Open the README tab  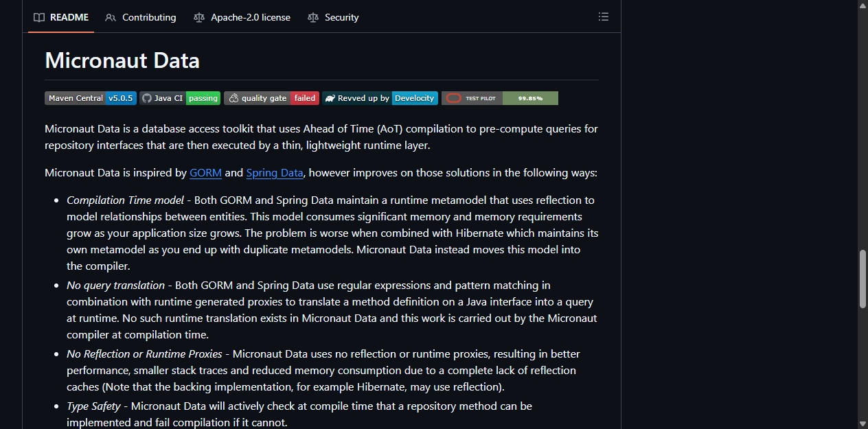tap(61, 17)
